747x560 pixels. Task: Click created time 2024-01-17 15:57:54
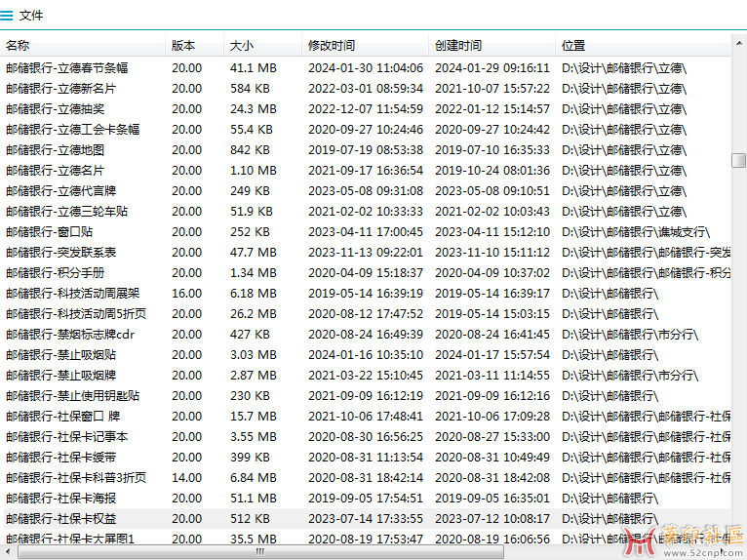492,355
